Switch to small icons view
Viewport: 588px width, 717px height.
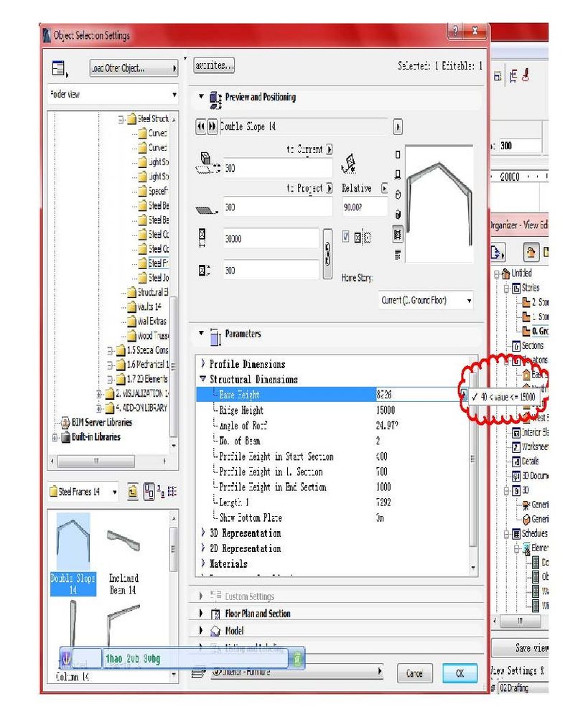click(x=161, y=492)
